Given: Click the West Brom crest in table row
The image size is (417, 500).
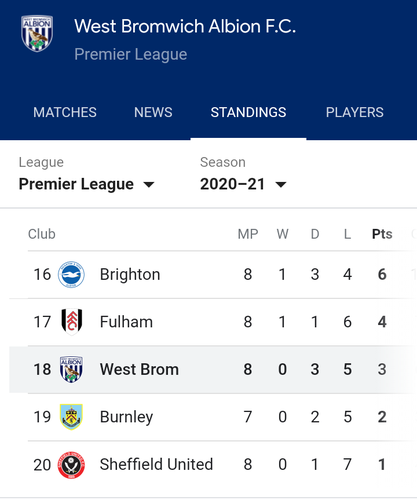Looking at the screenshot, I should click(71, 369).
